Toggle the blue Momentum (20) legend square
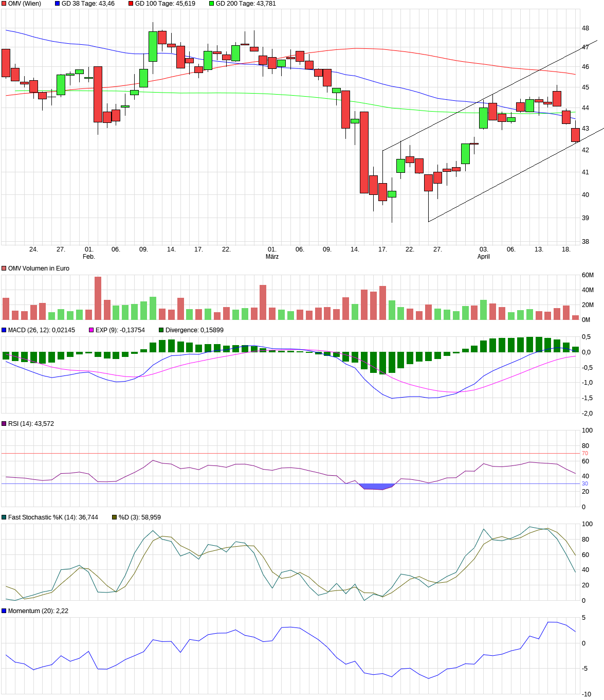This screenshot has width=604, height=700. (x=4, y=611)
